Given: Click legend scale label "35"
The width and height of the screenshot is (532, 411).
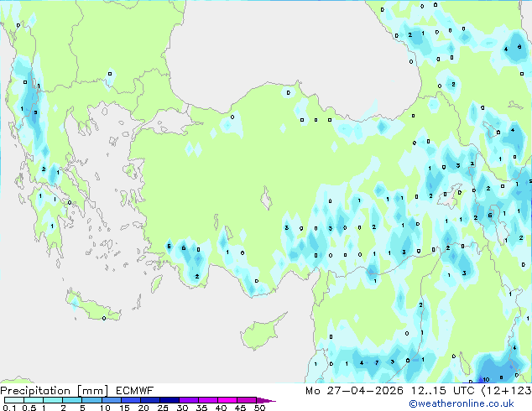Looking at the screenshot, I should tap(201, 408).
